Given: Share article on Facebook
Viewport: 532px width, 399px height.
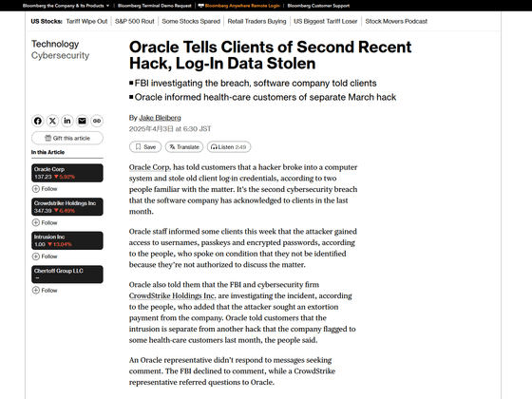Looking at the screenshot, I should [x=38, y=121].
